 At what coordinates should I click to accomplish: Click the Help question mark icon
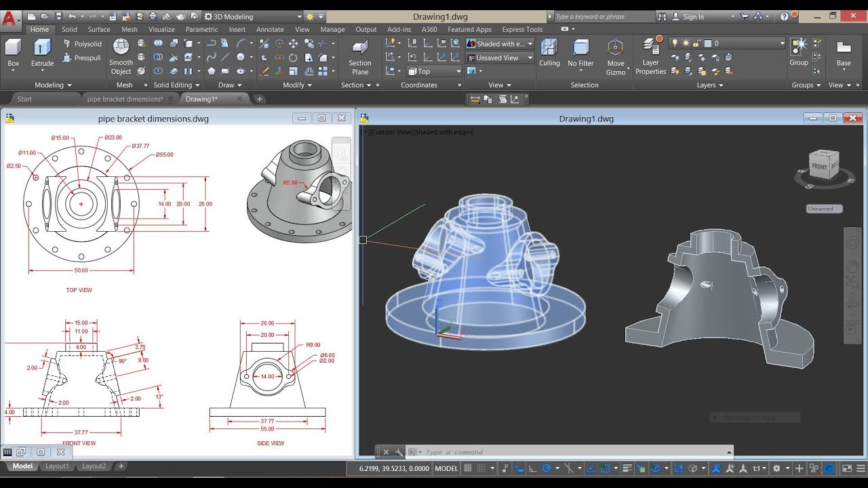785,16
